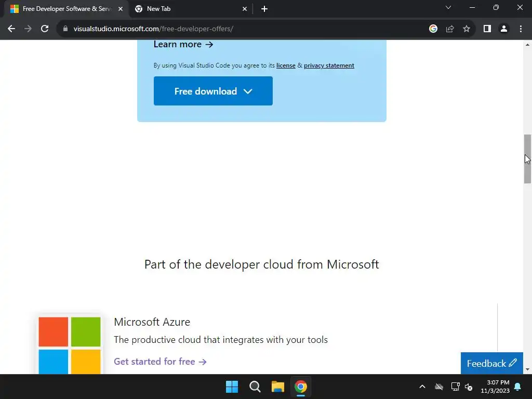Screen dimensions: 532x399
Task: Click the scrollbar down arrow
Action: (527, 369)
